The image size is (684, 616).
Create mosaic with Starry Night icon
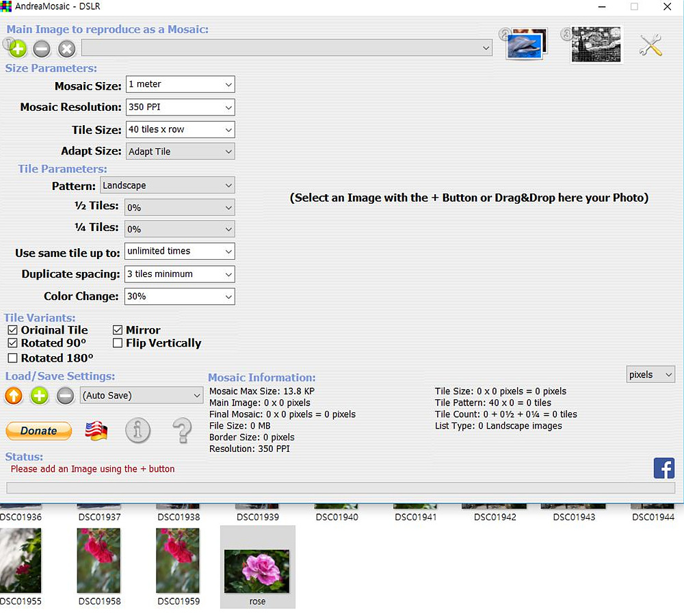coord(596,44)
